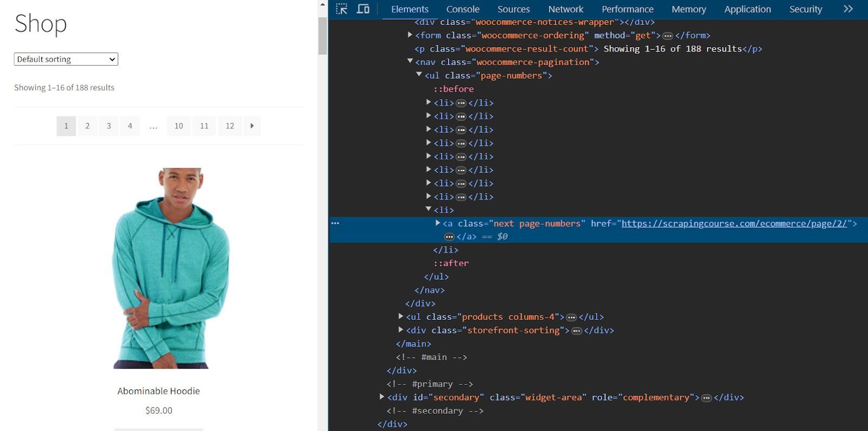Select the #main comment row
868x431 pixels.
(431, 357)
